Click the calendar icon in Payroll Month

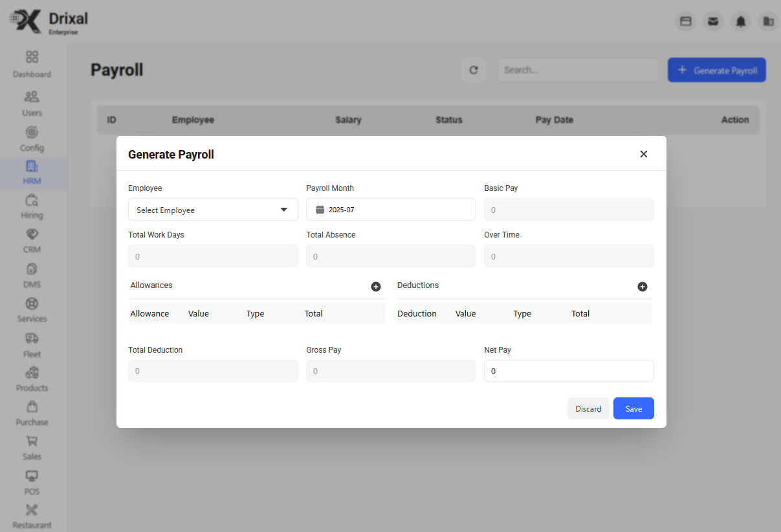[320, 210]
